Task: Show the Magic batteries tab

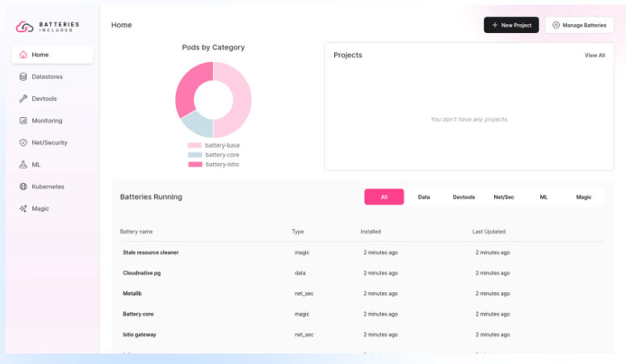Action: (x=583, y=197)
